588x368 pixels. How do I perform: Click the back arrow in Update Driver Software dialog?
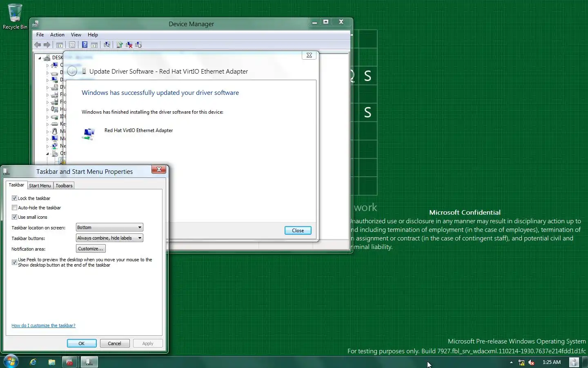click(72, 71)
